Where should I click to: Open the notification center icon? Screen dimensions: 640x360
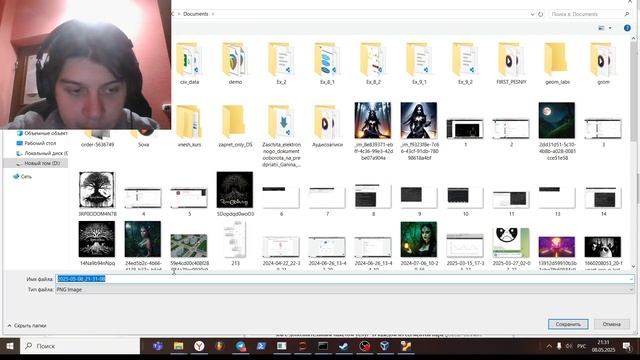[627, 347]
